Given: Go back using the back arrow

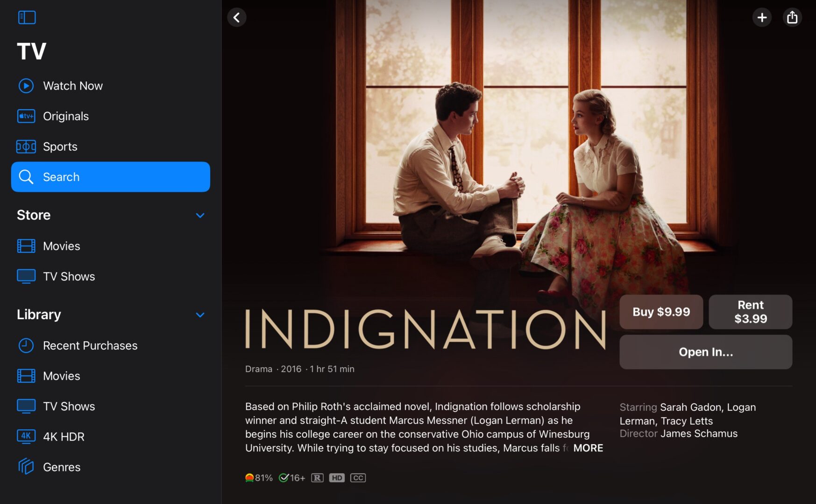Looking at the screenshot, I should pyautogui.click(x=237, y=18).
